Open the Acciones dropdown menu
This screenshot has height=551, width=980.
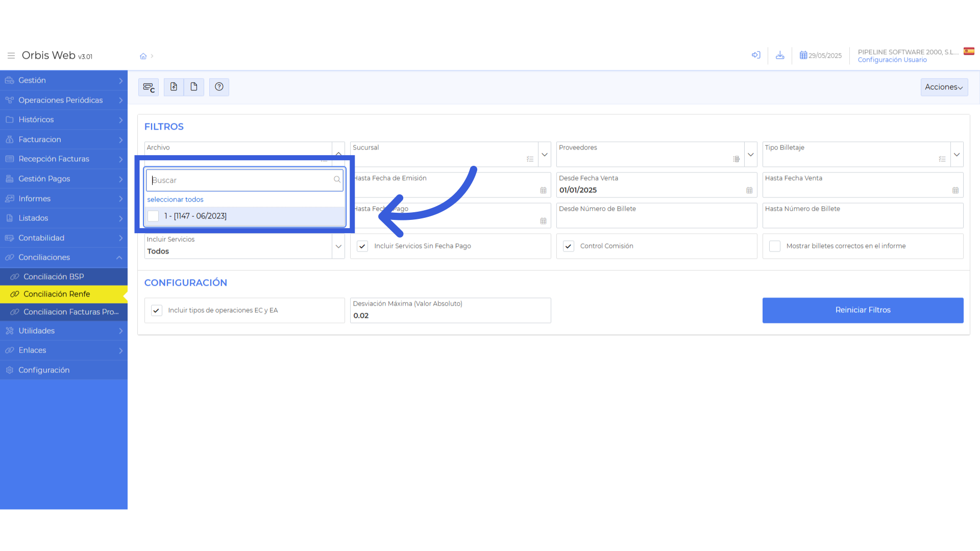[x=944, y=87]
